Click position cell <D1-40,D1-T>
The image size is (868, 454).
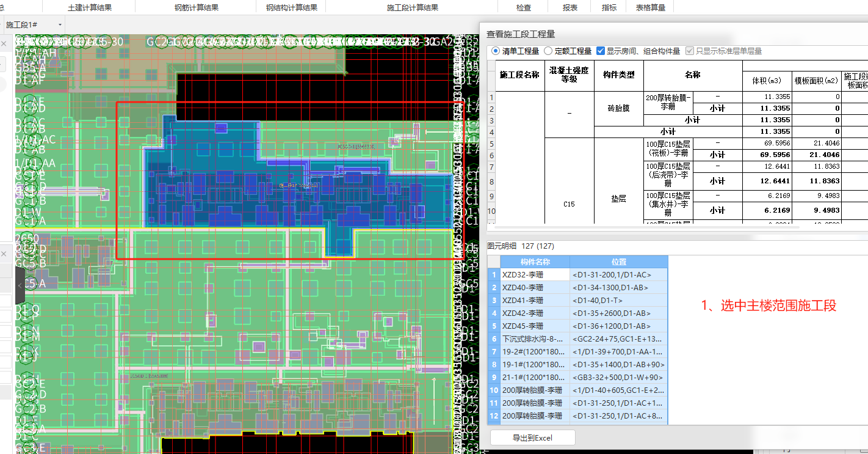(619, 300)
